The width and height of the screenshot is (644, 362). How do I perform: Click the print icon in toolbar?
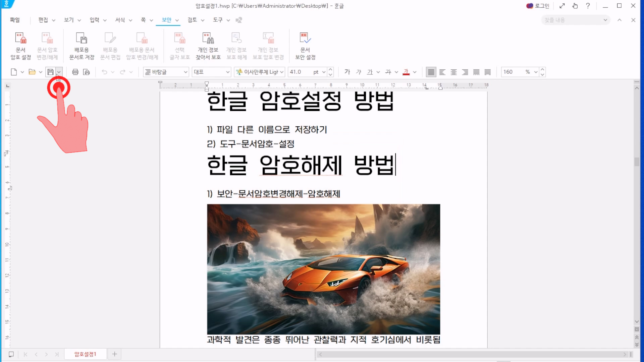point(75,72)
